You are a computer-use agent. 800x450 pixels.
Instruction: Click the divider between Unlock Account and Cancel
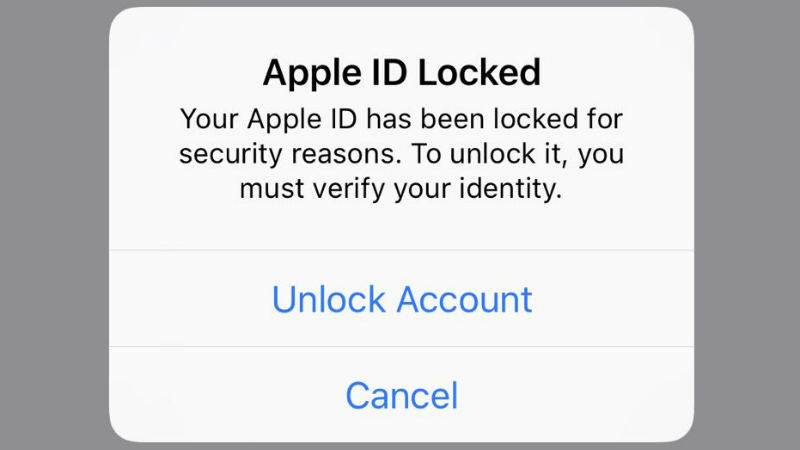pos(401,347)
